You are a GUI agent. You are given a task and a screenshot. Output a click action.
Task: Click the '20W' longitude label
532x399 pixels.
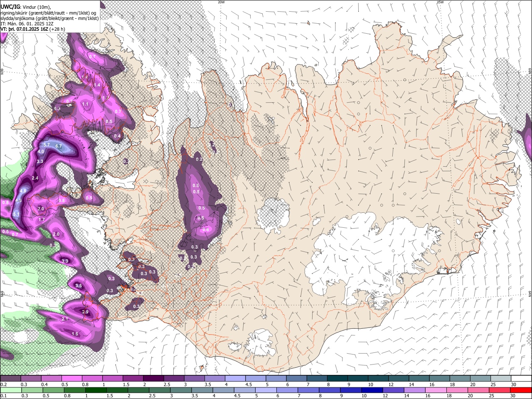[x=221, y=2]
